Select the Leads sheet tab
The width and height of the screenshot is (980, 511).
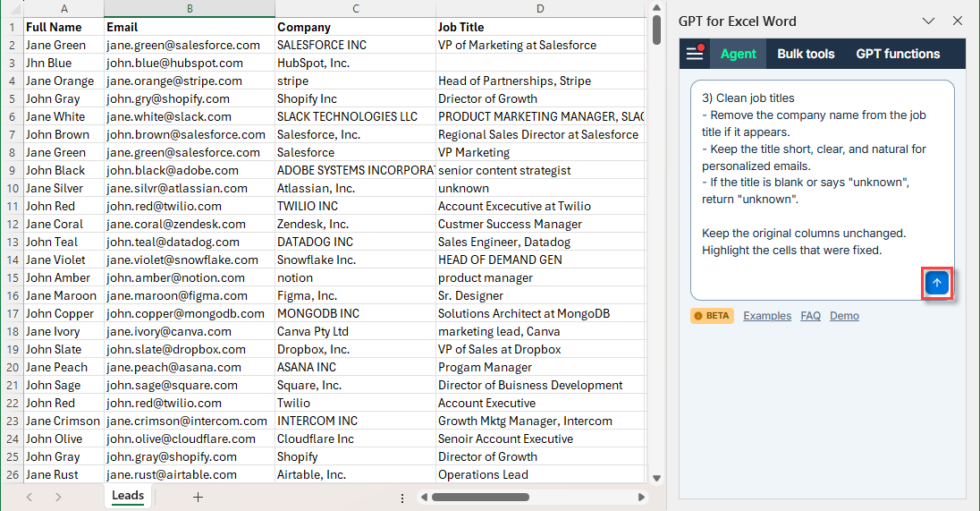point(128,496)
